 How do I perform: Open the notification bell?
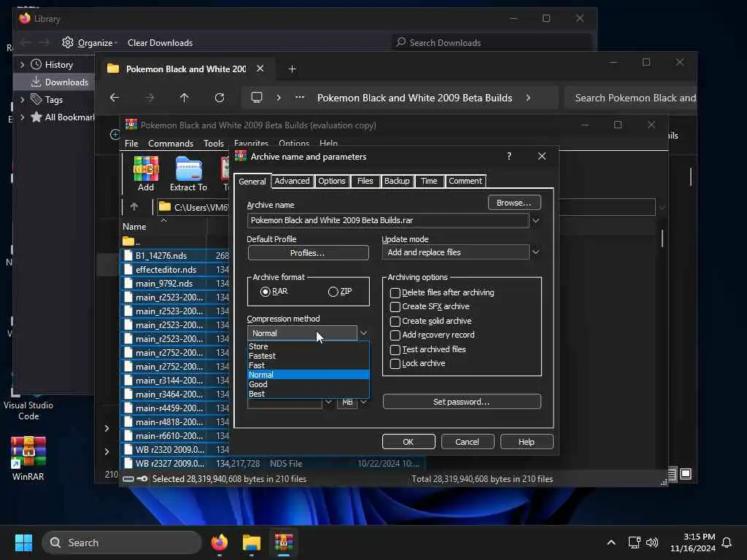click(x=727, y=542)
